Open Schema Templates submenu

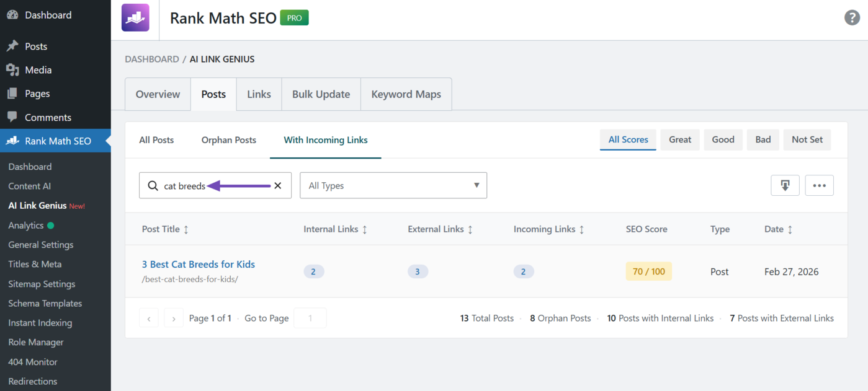click(45, 304)
